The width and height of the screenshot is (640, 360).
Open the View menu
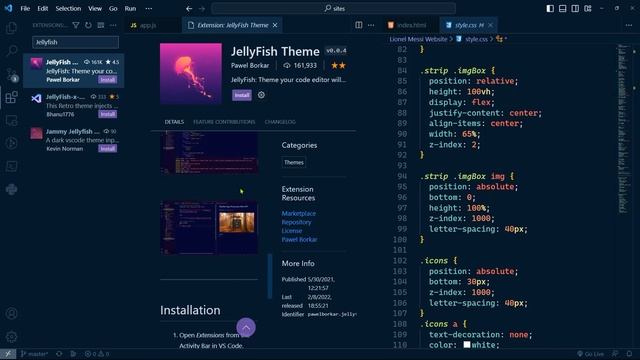[95, 8]
